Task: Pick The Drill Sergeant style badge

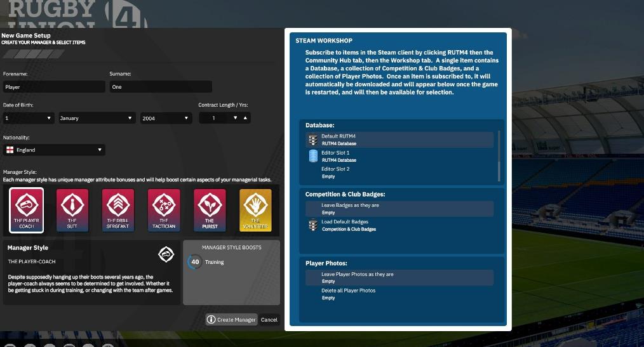Action: [118, 210]
